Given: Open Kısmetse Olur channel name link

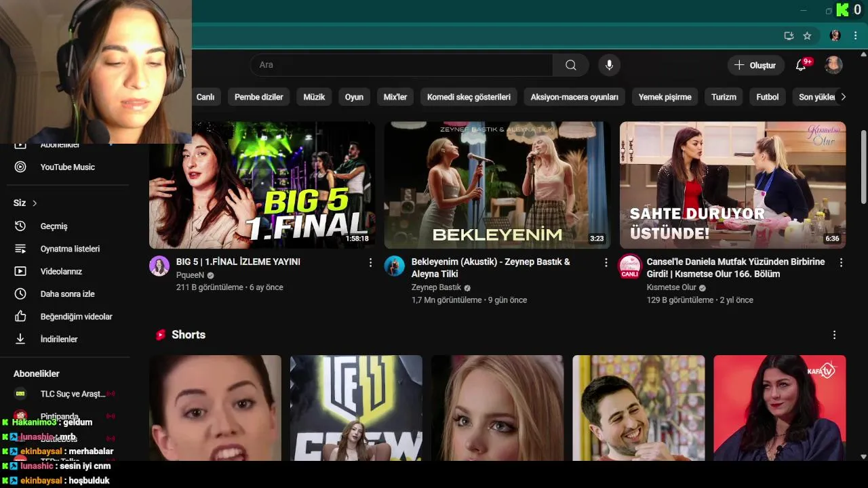Looking at the screenshot, I should tap(671, 287).
